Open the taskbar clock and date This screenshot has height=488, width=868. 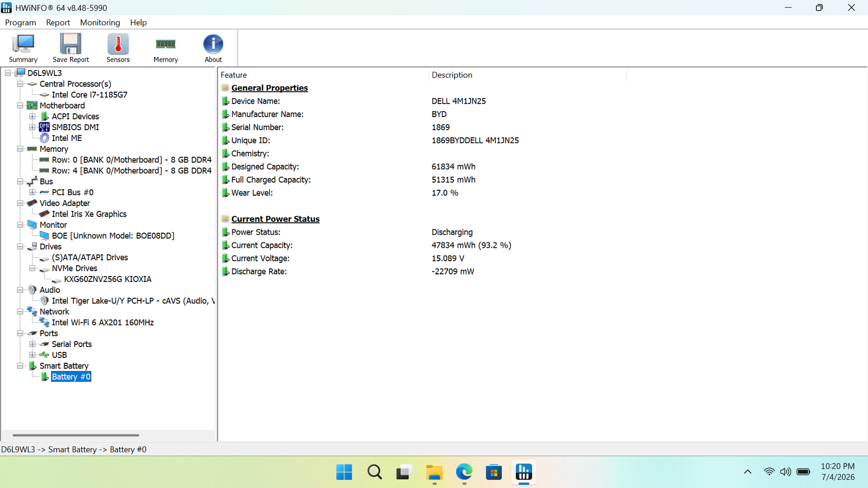tap(838, 472)
